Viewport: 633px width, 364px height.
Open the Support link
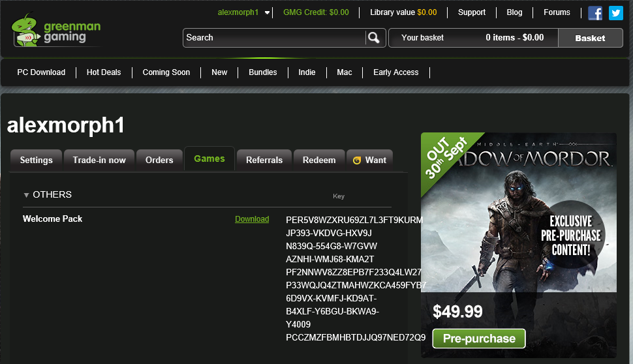pos(472,12)
